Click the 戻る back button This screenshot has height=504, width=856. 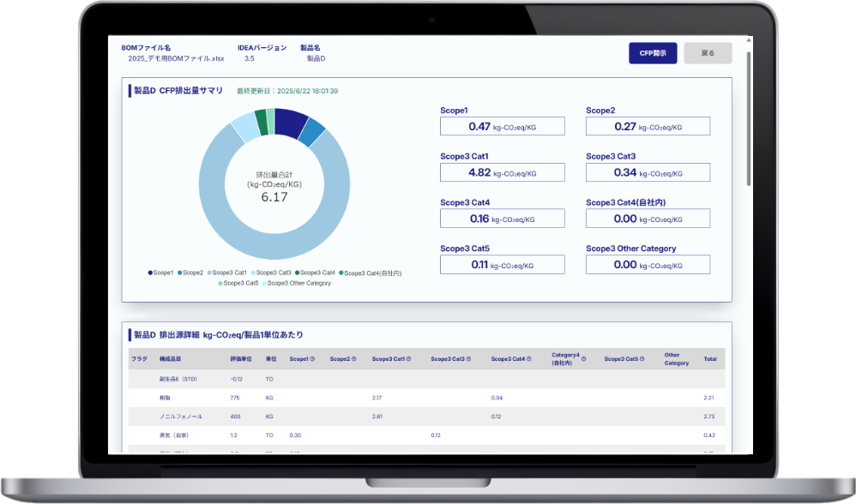coord(708,53)
